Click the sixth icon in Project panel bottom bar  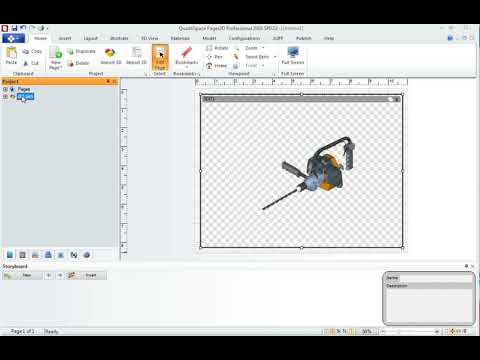[x=74, y=255]
